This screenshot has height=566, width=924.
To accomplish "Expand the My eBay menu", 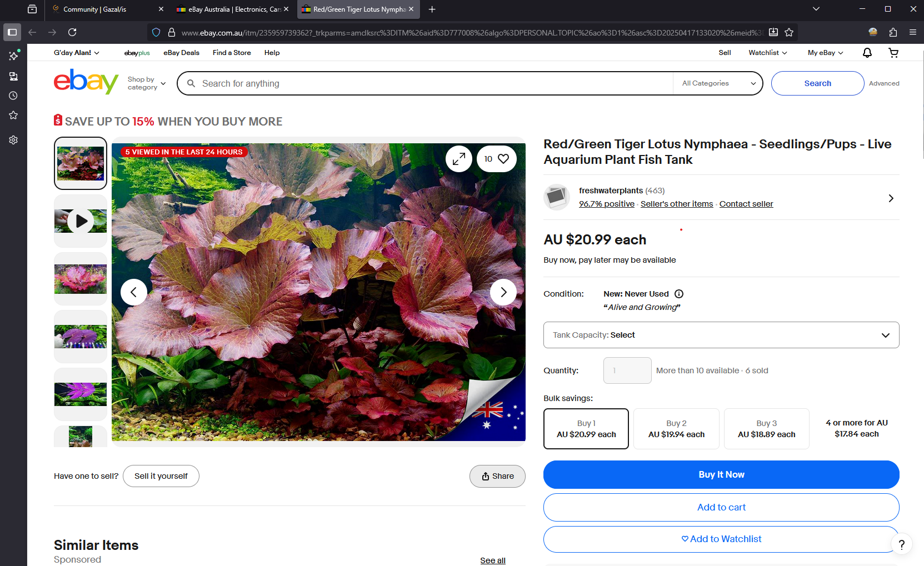I will point(825,53).
